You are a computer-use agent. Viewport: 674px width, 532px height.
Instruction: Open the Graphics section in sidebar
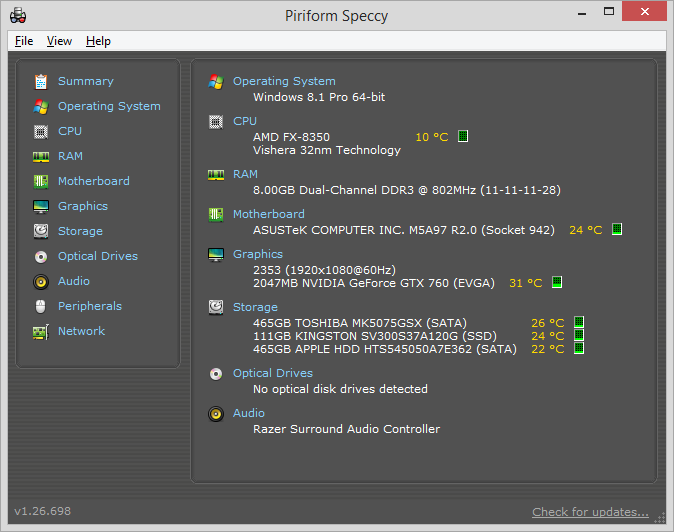click(x=83, y=206)
